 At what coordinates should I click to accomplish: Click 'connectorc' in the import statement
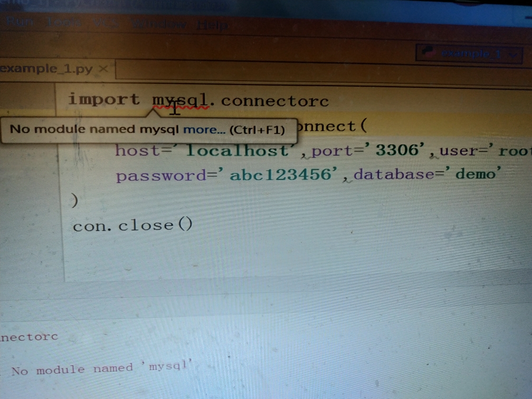click(275, 101)
